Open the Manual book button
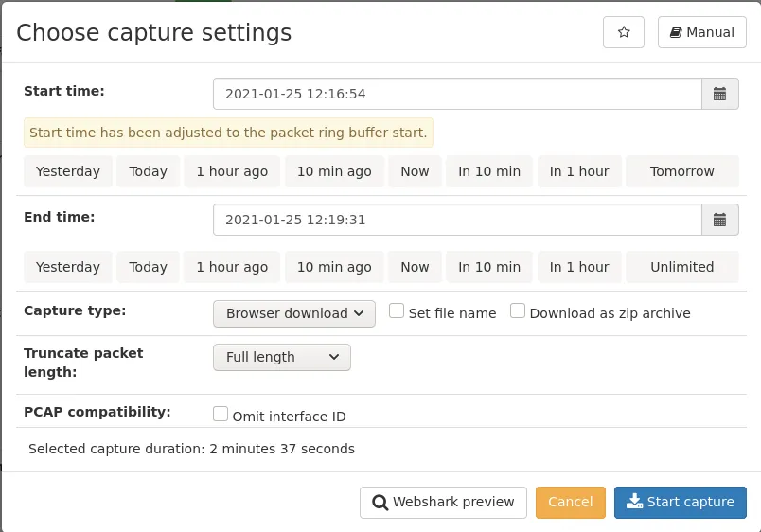 [701, 32]
